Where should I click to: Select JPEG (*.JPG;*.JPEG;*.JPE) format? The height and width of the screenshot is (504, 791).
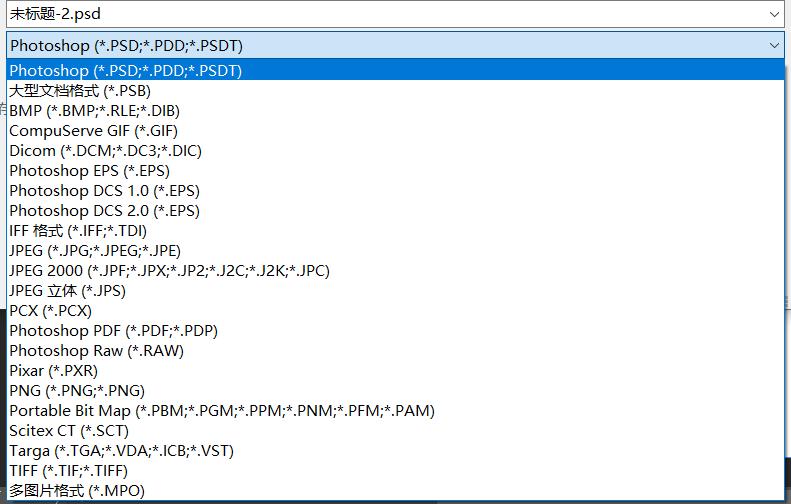(x=396, y=251)
